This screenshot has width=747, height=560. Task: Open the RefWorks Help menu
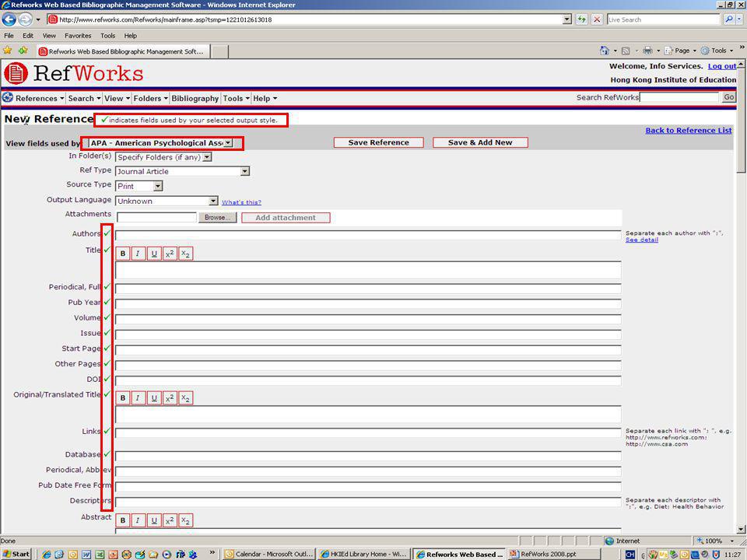click(265, 98)
